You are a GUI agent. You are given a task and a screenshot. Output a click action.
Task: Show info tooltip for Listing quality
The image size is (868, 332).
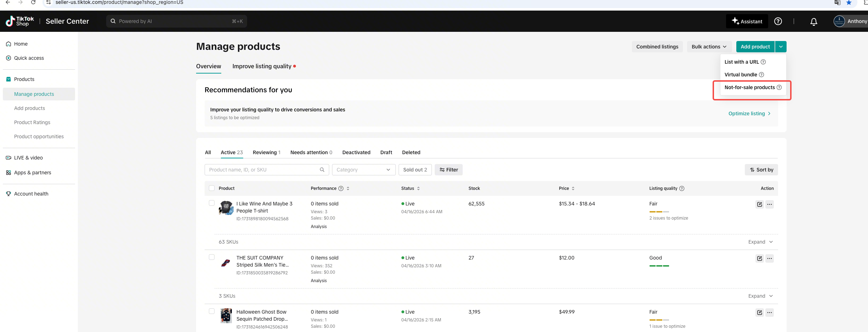click(682, 188)
